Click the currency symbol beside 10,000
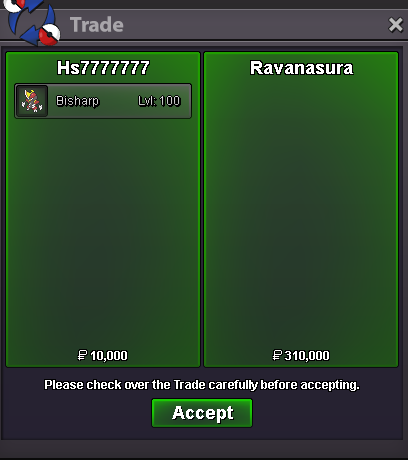Image resolution: width=408 pixels, height=460 pixels. pos(82,355)
